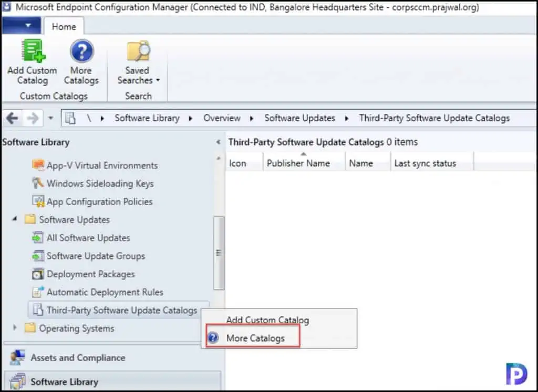Click the Software Updates folder icon

pos(30,219)
